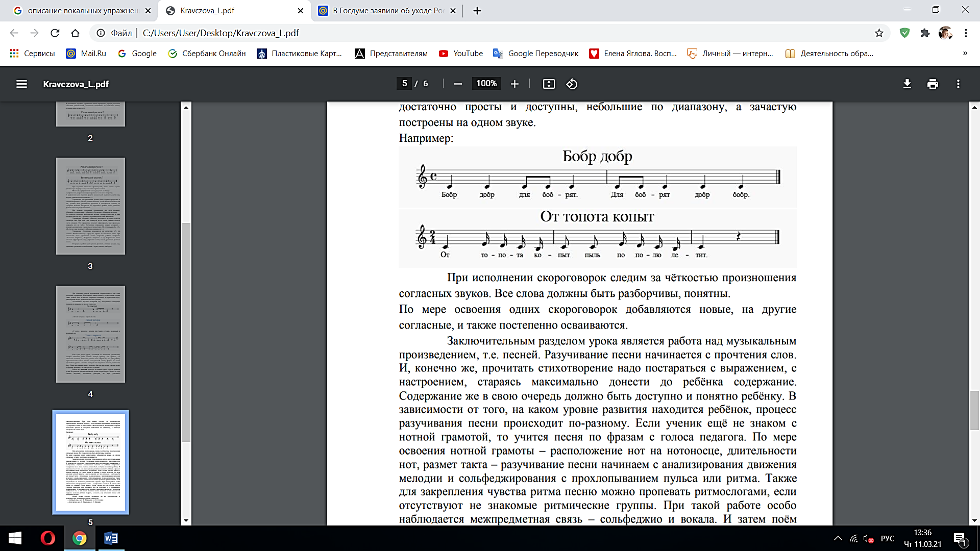Image resolution: width=980 pixels, height=551 pixels.
Task: Click the zoom in plus icon
Action: pos(514,84)
